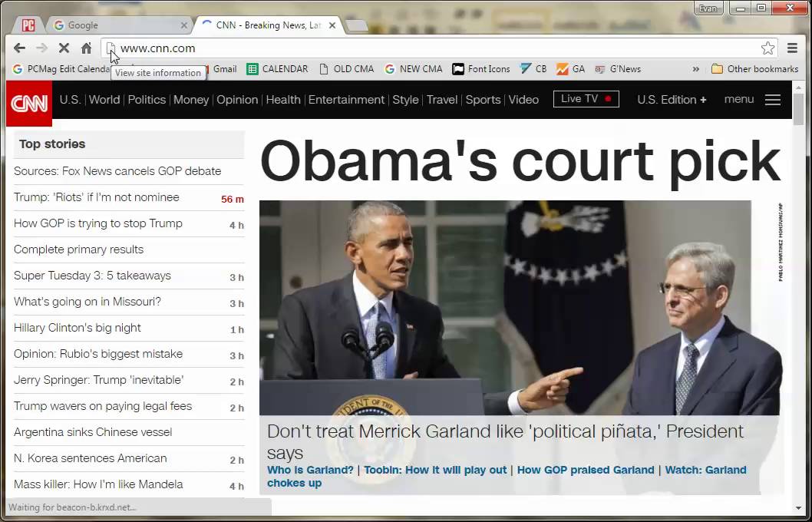Open Chrome hamburger menu
The height and width of the screenshot is (522, 812).
pyautogui.click(x=792, y=48)
